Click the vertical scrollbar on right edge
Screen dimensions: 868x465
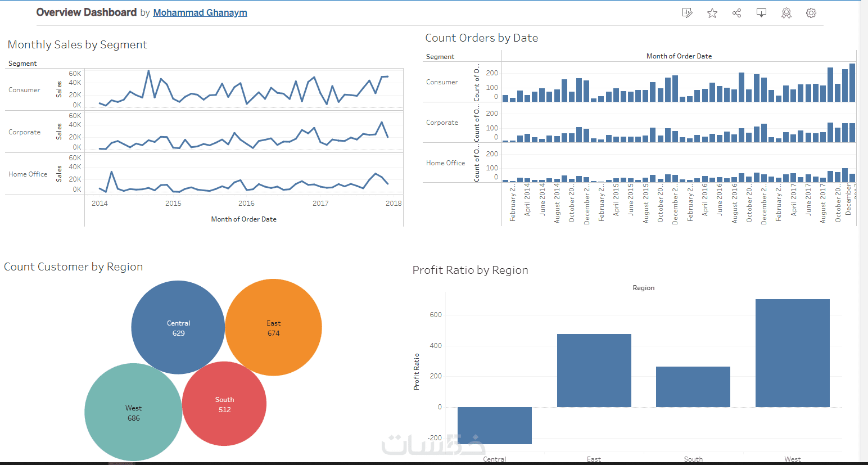click(x=864, y=231)
